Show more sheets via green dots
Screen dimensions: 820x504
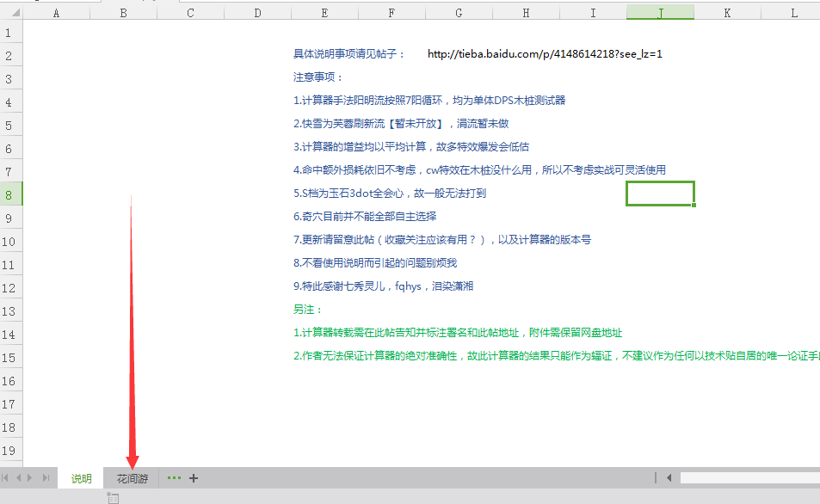174,478
